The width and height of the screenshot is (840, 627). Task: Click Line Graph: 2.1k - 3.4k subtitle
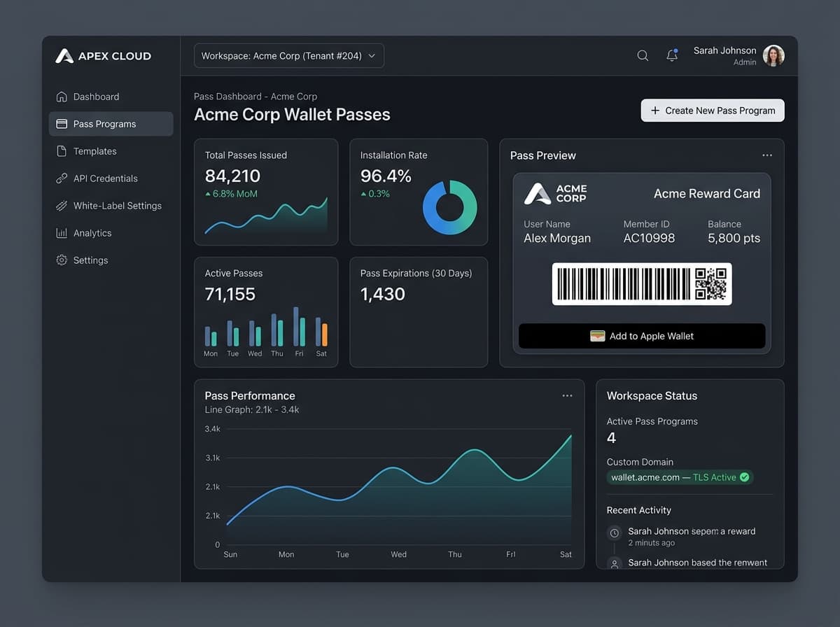click(x=252, y=409)
